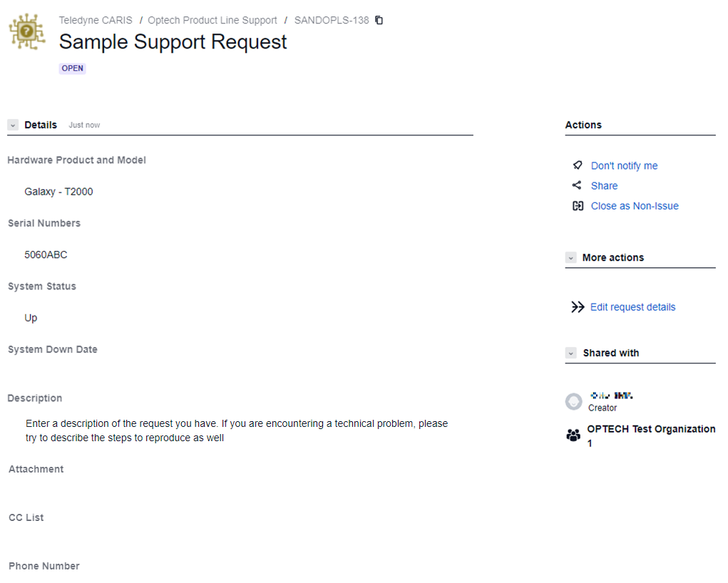Viewport: 728px width, 583px height.
Task: Open the Teledyne CARIS breadcrumb
Action: pyautogui.click(x=95, y=21)
